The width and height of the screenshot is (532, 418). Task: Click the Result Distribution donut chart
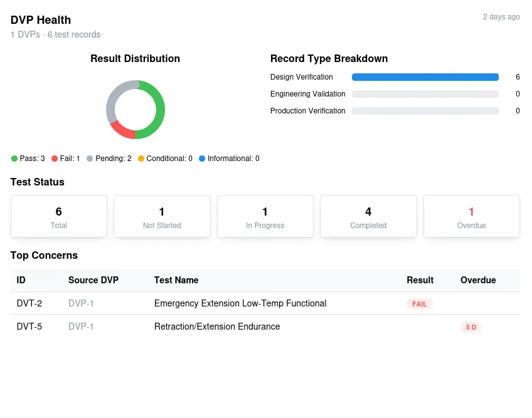click(x=136, y=110)
